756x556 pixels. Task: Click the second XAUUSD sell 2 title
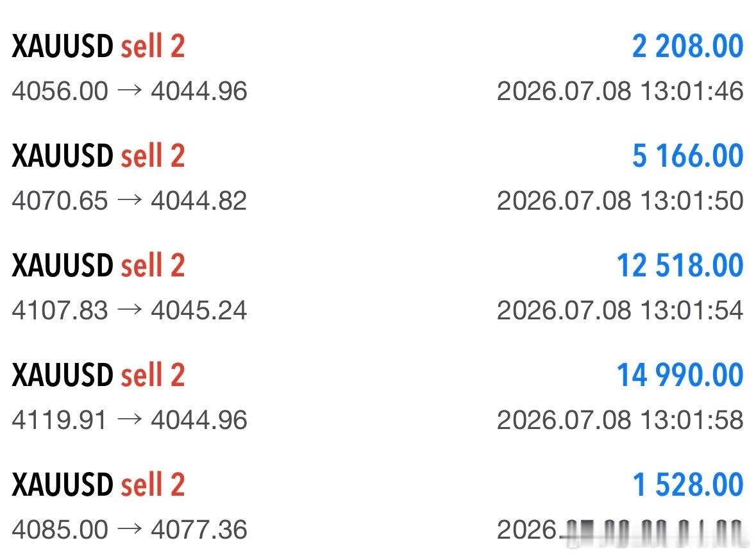click(98, 156)
